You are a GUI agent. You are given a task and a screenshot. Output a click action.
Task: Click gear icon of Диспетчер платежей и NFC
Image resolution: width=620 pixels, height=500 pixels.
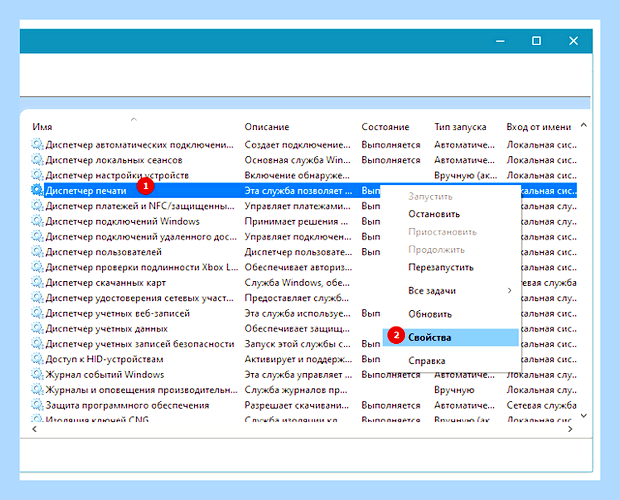[37, 206]
